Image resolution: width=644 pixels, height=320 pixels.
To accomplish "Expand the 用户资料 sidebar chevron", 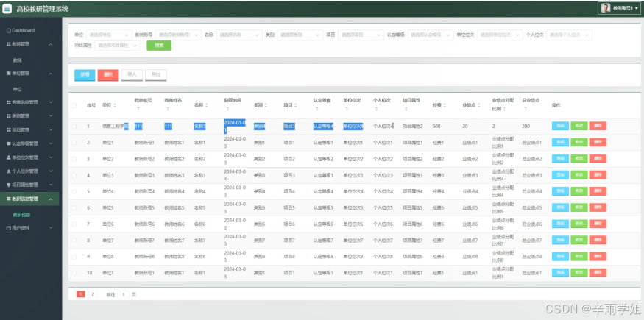I will pyautogui.click(x=51, y=227).
